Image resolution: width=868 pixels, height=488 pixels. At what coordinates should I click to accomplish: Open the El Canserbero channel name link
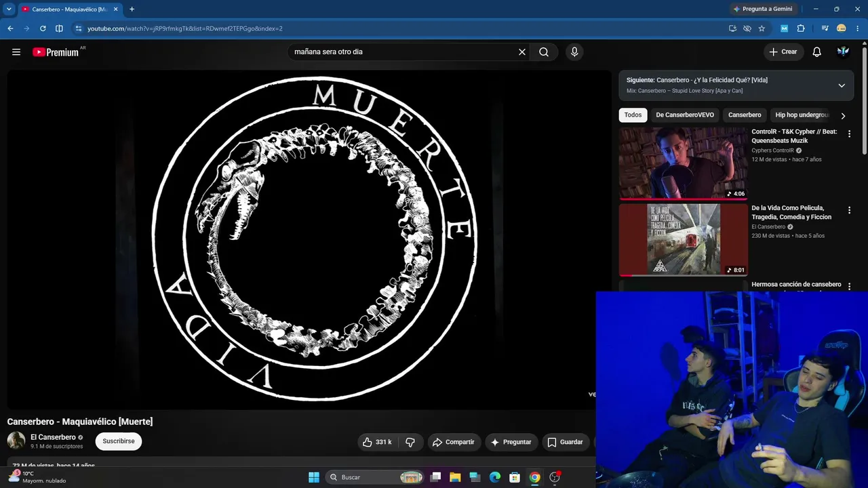click(x=53, y=437)
